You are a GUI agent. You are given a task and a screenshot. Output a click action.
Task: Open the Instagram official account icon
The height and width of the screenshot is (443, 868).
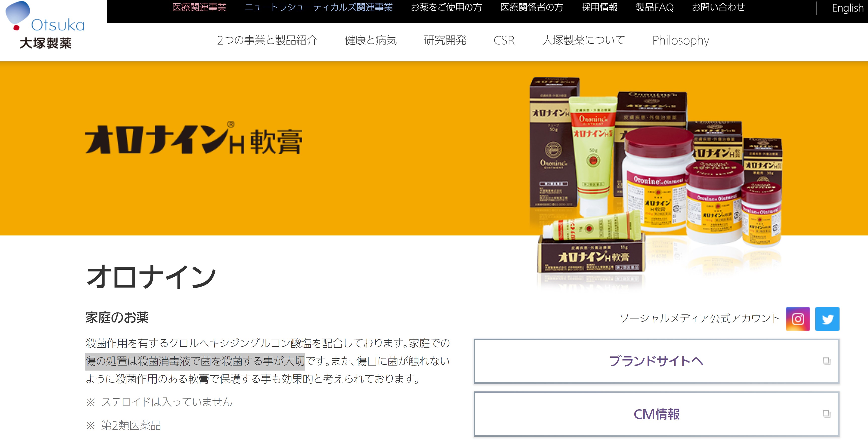[x=798, y=318]
